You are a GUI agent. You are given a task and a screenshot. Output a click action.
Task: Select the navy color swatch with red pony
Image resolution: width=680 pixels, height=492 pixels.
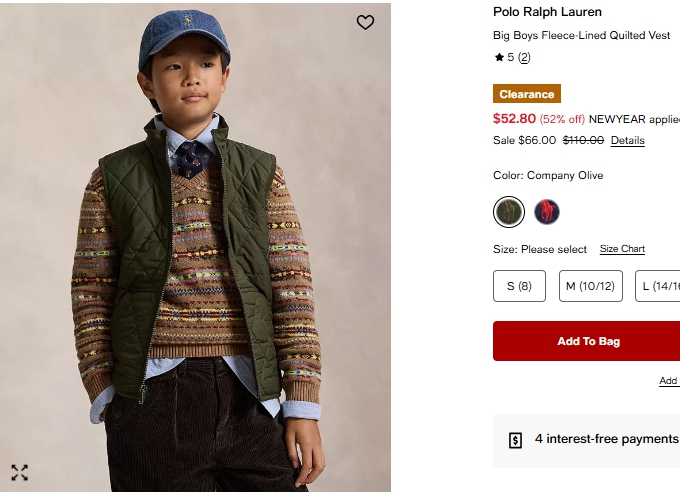pyautogui.click(x=546, y=212)
